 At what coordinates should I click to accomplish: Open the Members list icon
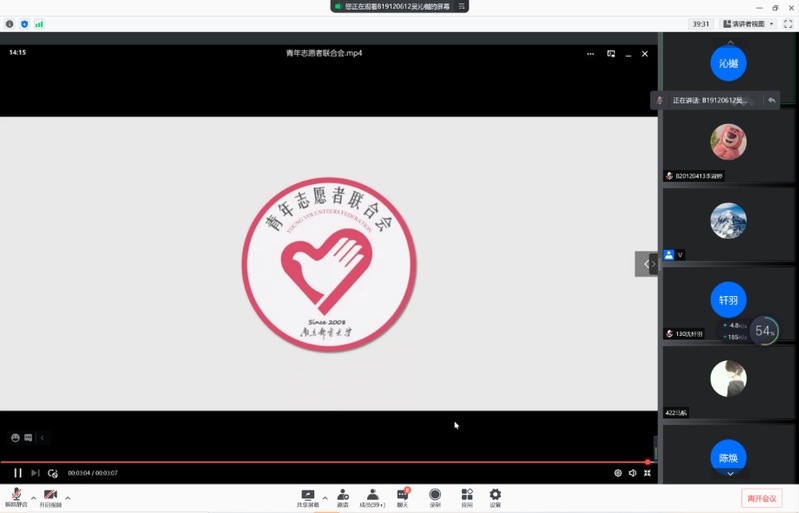coord(372,496)
